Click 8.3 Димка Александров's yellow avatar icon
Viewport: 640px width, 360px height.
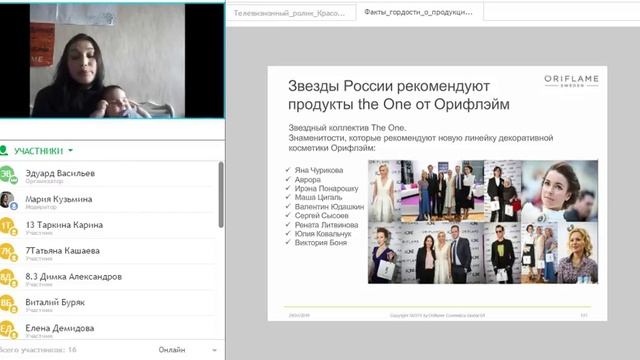point(7,278)
